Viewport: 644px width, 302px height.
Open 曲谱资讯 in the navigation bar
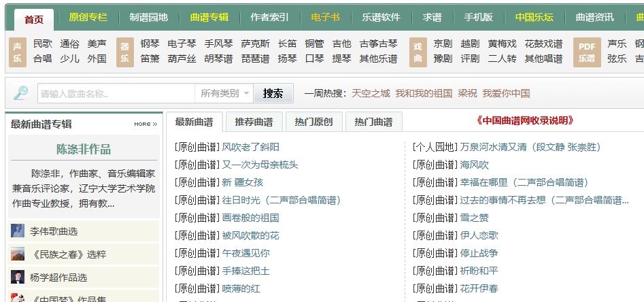[595, 17]
